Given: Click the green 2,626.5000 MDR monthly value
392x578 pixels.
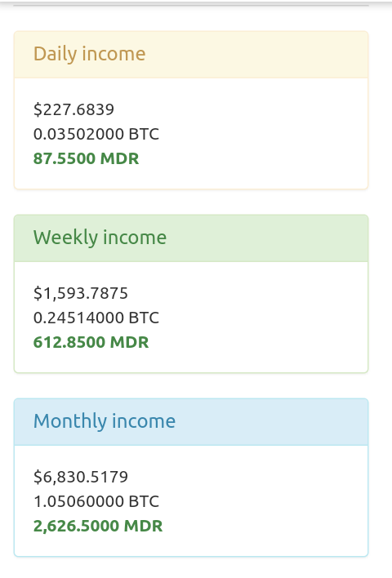Looking at the screenshot, I should [x=98, y=526].
